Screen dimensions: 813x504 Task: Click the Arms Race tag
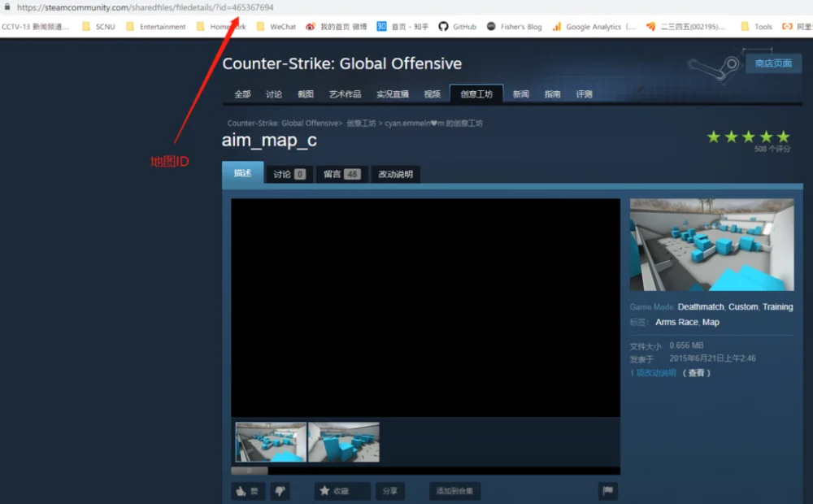pos(676,322)
